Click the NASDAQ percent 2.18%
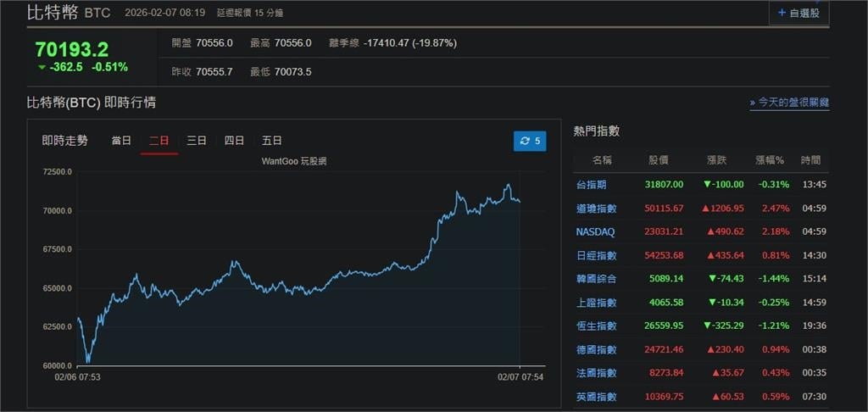 [775, 232]
